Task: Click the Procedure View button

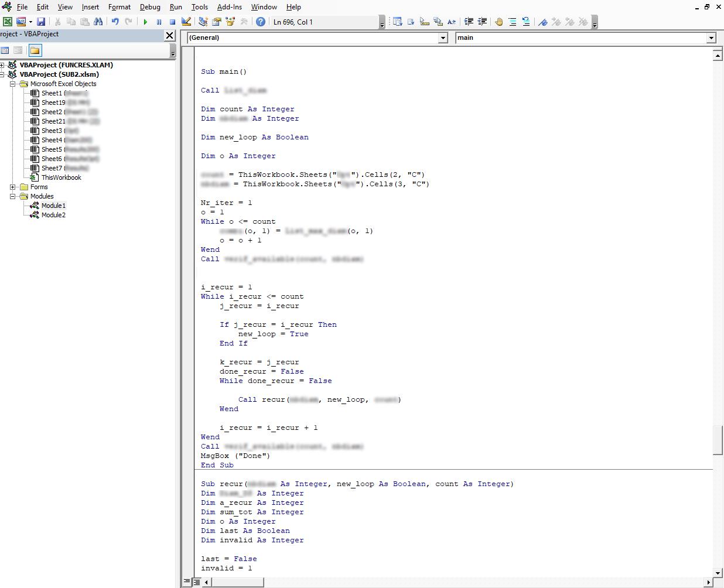Action: click(187, 582)
